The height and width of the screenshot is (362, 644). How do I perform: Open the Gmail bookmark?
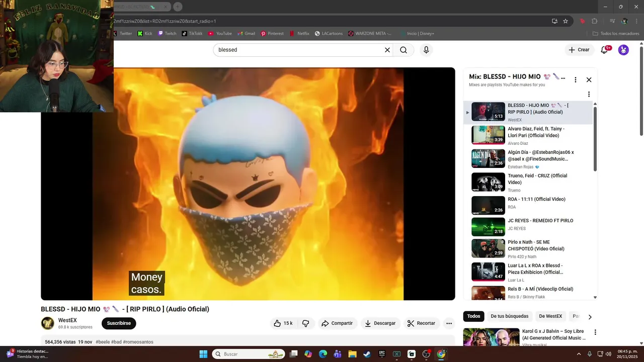point(246,34)
